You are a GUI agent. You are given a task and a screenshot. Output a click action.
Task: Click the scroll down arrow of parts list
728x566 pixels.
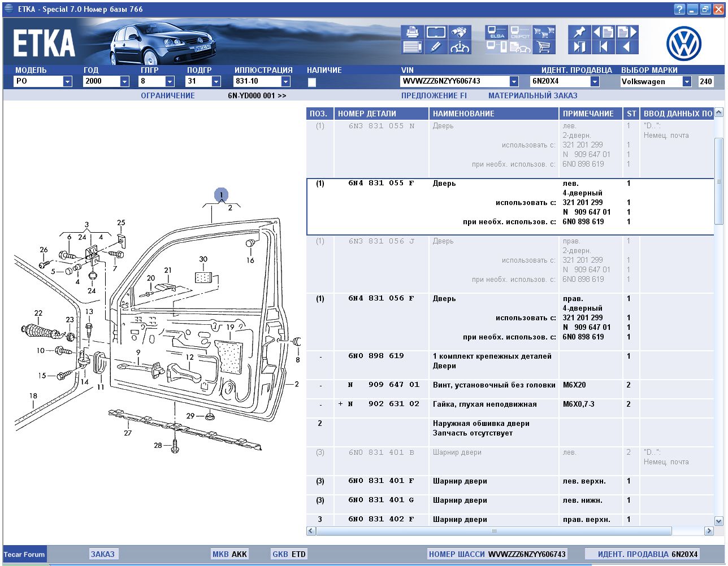pos(719,521)
